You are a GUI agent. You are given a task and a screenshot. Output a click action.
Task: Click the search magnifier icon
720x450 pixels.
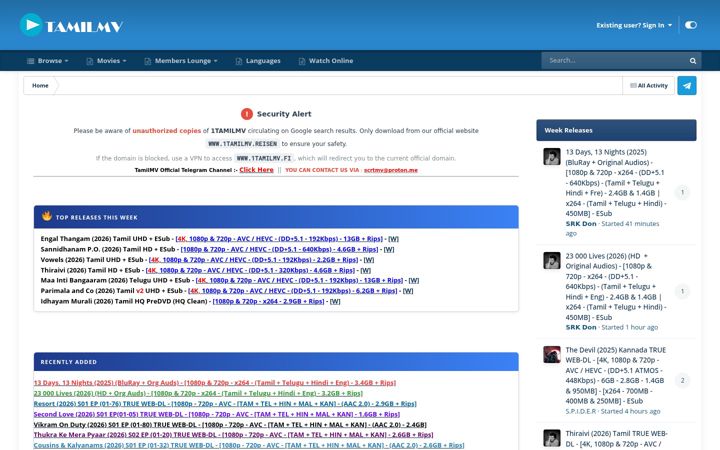click(x=692, y=61)
